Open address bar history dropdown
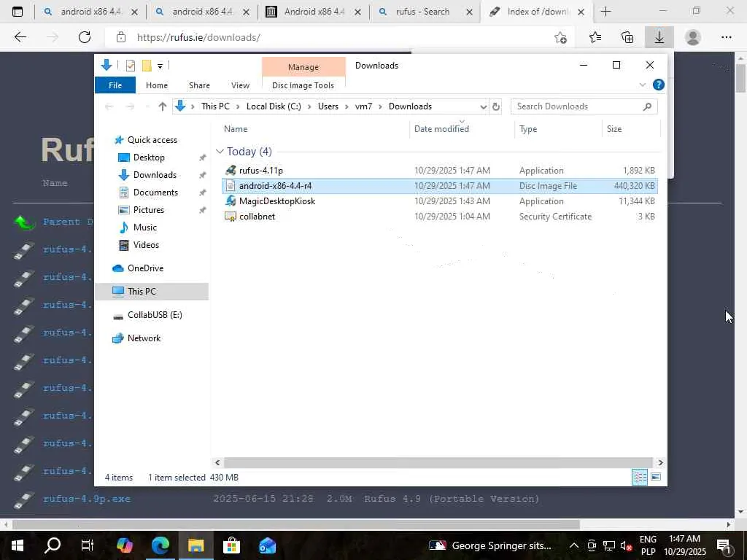This screenshot has height=560, width=747. point(483,106)
